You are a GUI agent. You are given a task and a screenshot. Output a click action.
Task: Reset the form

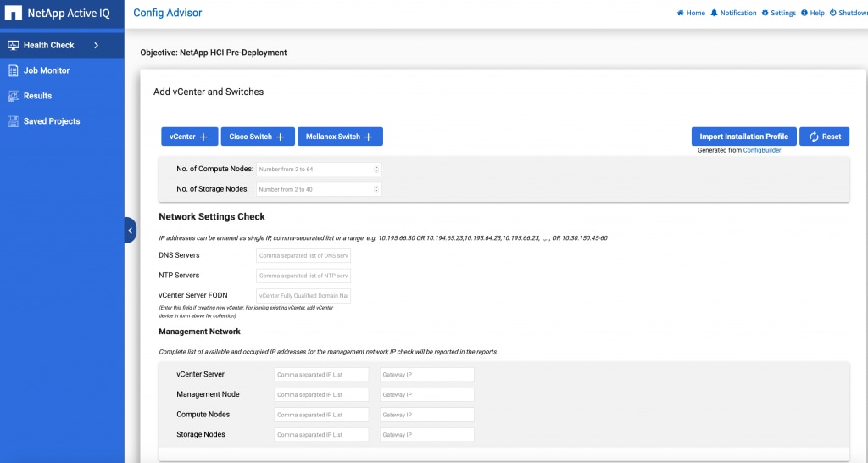click(824, 137)
